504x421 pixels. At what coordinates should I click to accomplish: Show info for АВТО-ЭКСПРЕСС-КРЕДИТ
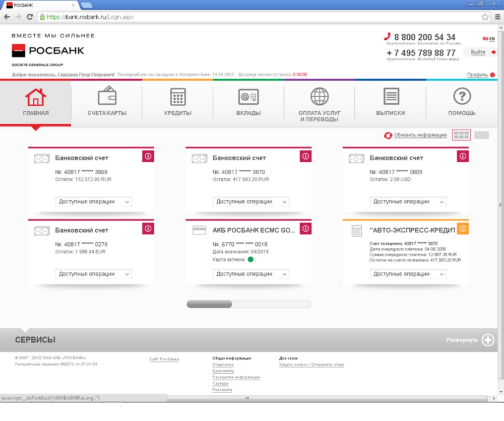pos(463,229)
